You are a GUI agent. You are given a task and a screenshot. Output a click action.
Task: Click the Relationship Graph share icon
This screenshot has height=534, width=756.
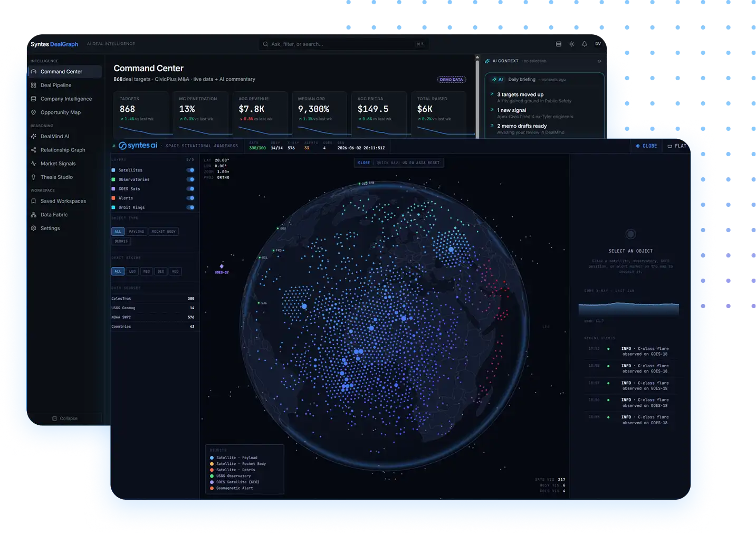34,150
